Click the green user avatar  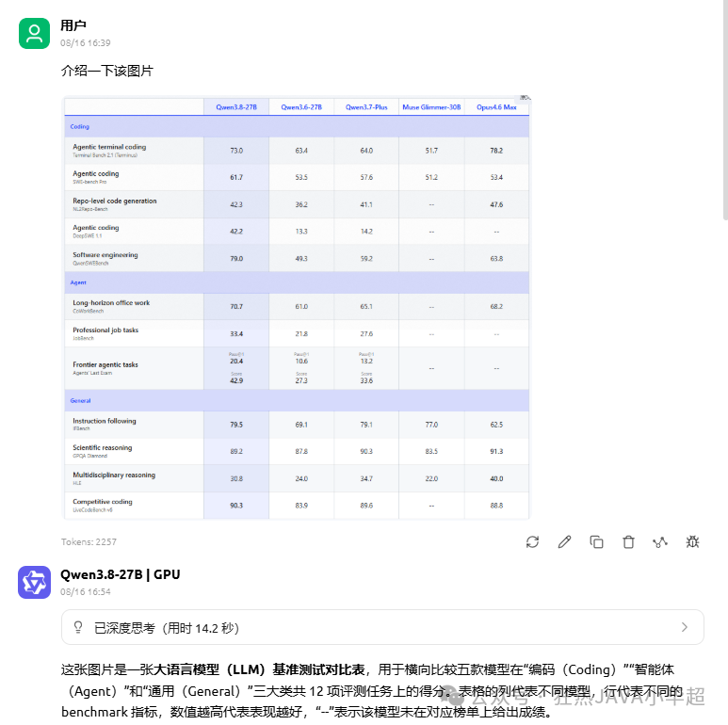[34, 33]
